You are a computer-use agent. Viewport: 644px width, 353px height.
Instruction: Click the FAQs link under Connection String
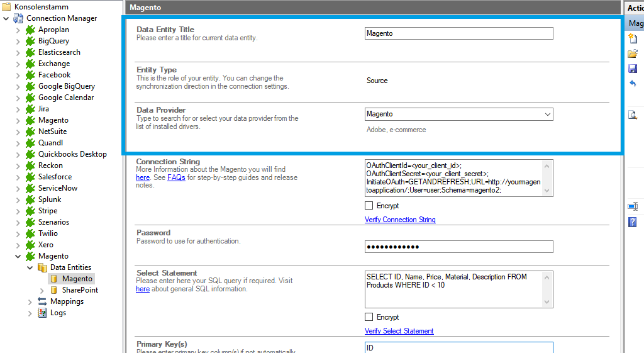pyautogui.click(x=176, y=177)
